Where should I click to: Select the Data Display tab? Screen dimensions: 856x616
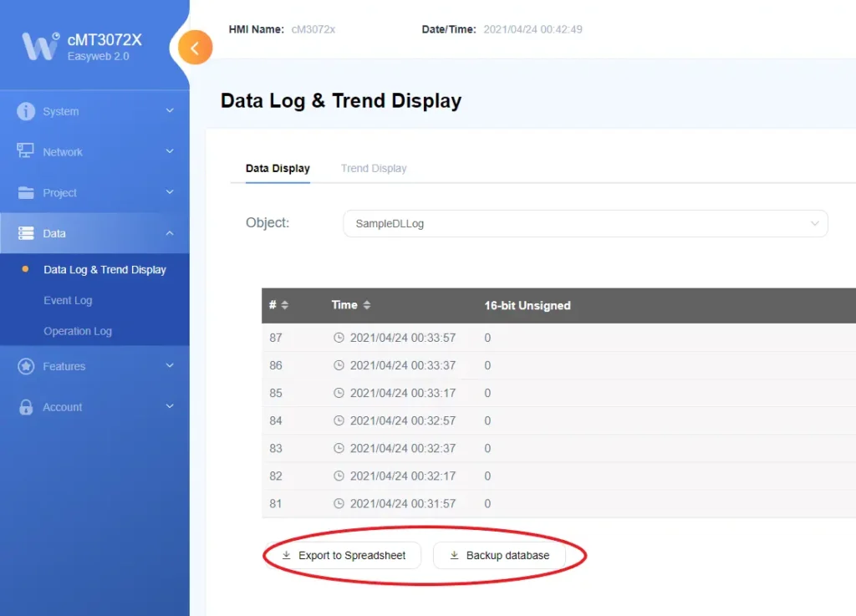click(278, 168)
